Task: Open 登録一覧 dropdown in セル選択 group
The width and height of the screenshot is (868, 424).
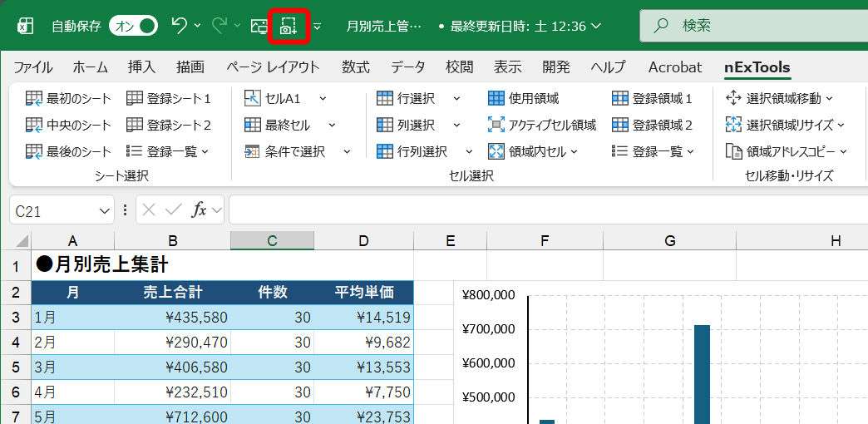Action: coord(653,151)
